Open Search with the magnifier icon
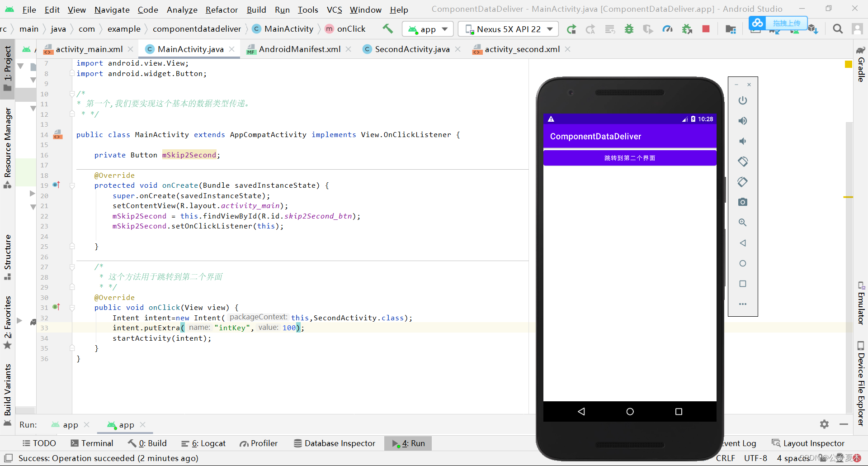 click(x=837, y=29)
